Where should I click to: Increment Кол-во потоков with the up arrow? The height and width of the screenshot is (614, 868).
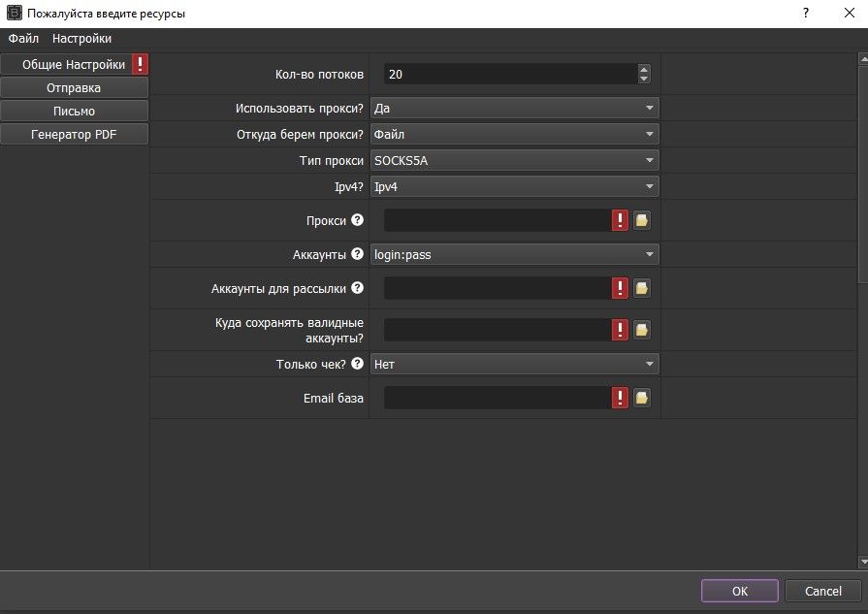[643, 69]
